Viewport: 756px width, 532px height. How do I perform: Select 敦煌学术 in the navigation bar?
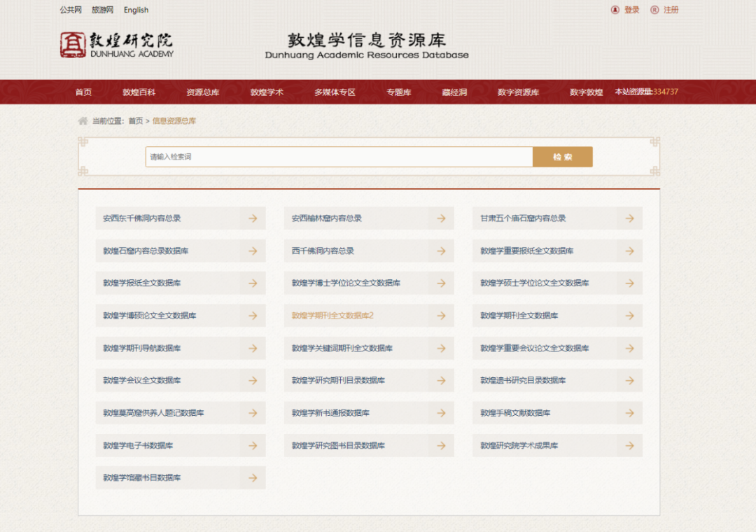[267, 92]
